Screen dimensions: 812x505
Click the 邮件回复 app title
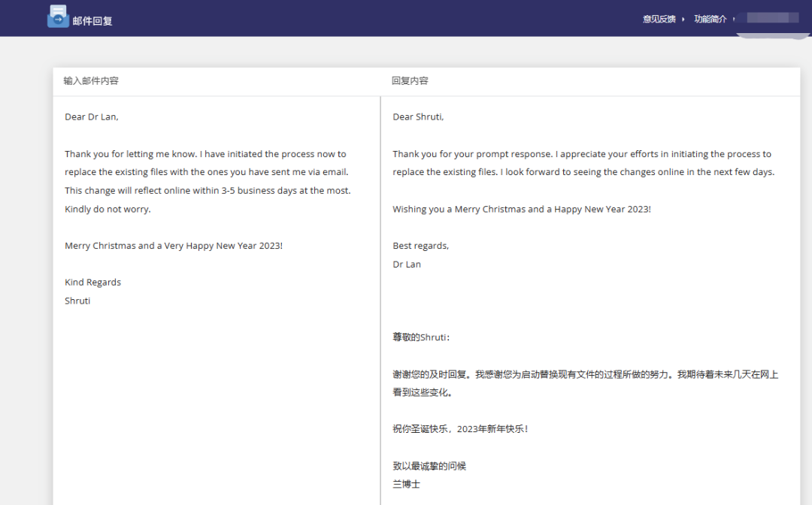tap(92, 21)
